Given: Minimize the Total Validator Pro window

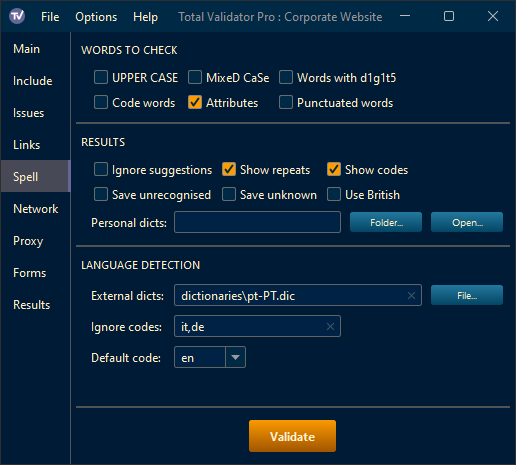Looking at the screenshot, I should click(405, 16).
